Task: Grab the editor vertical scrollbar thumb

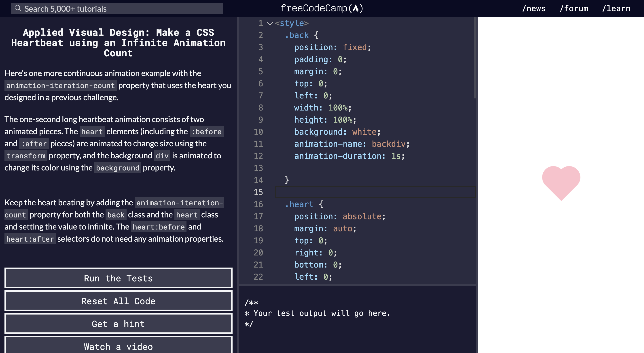Action: click(x=474, y=57)
